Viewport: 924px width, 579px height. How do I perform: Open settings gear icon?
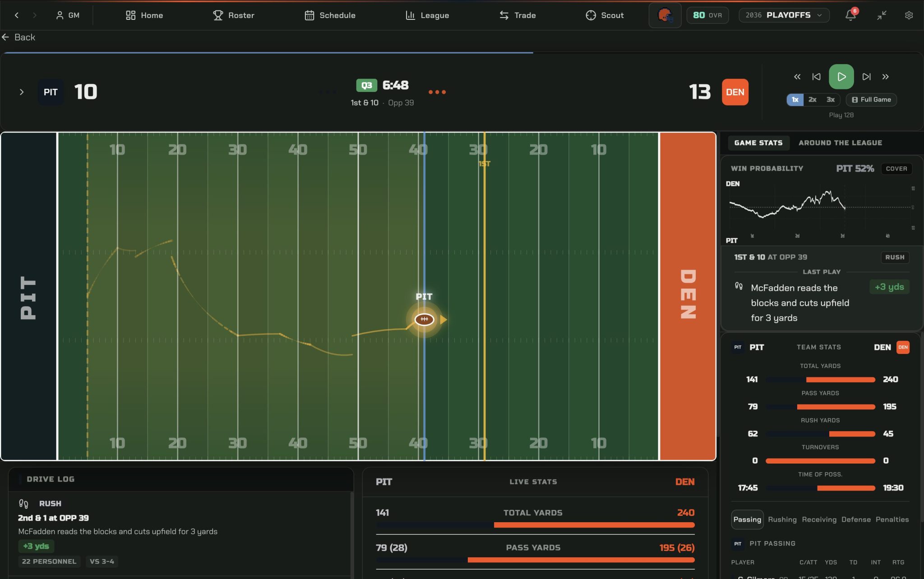(909, 15)
